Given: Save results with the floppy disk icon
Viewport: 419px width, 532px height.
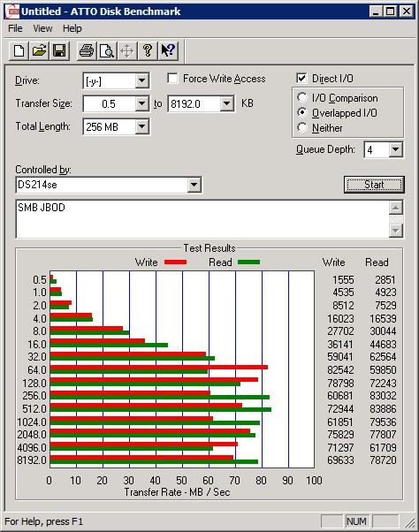Looking at the screenshot, I should (59, 51).
